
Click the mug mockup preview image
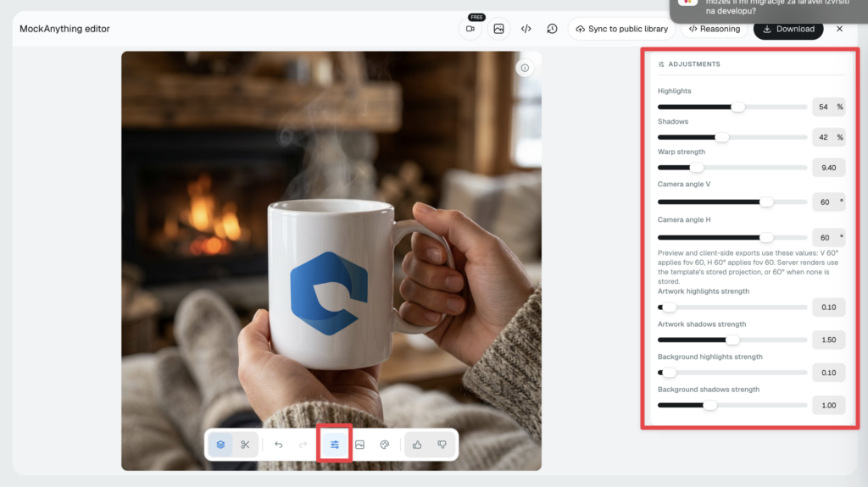pos(331,261)
